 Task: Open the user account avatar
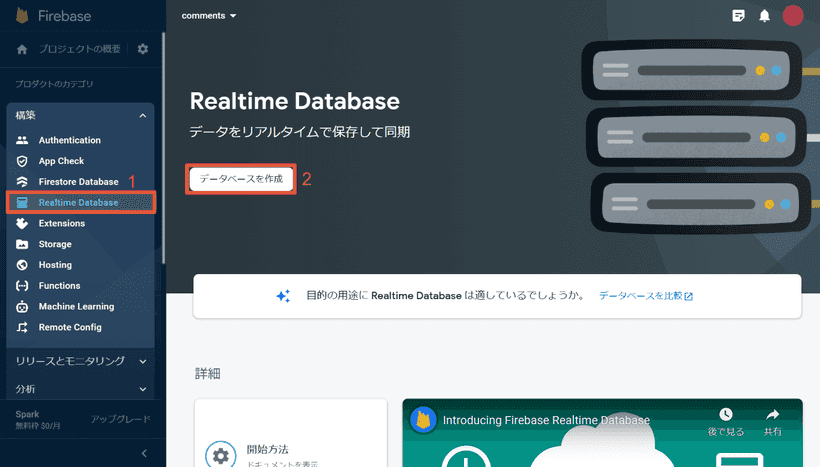pos(793,16)
